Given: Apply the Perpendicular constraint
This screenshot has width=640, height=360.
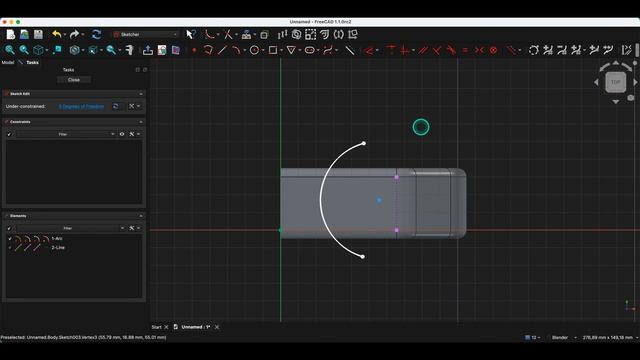Looking at the screenshot, I should pyautogui.click(x=437, y=50).
